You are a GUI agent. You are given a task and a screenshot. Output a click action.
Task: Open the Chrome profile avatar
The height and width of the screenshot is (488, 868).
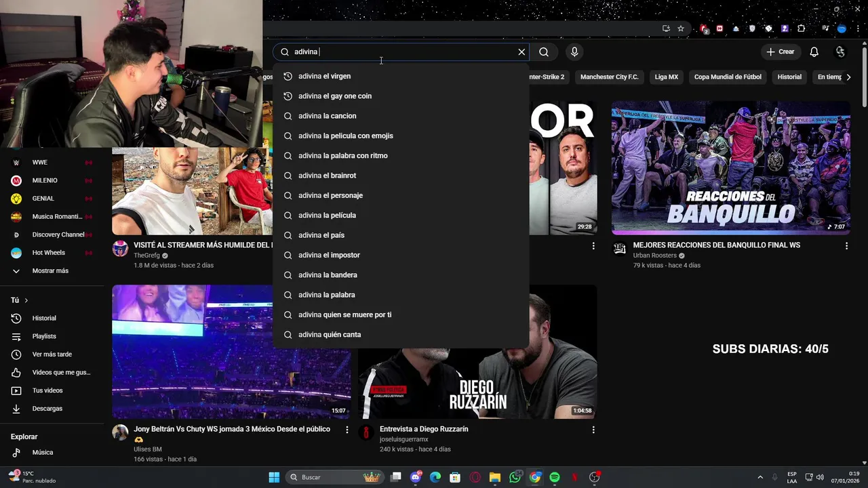[842, 28]
